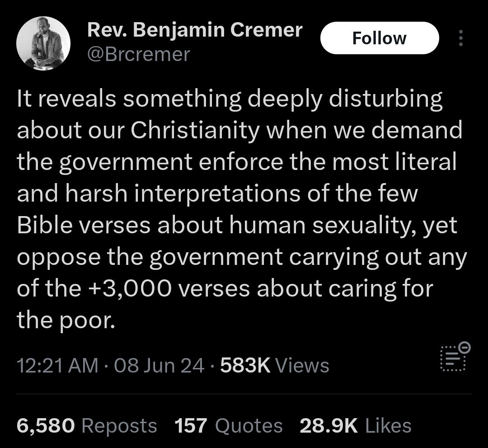Viewport: 488px width, 448px height.
Task: Click the 28.9K like count
Action: point(329,425)
